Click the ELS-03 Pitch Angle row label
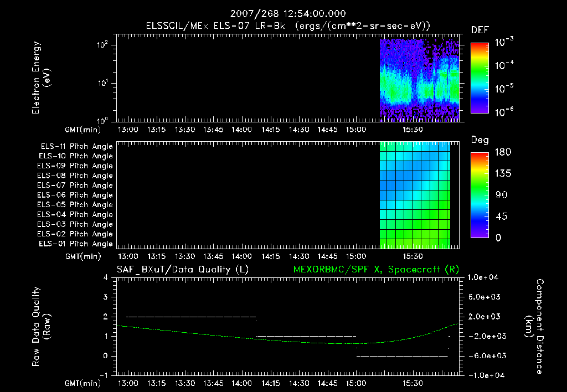 pos(75,224)
